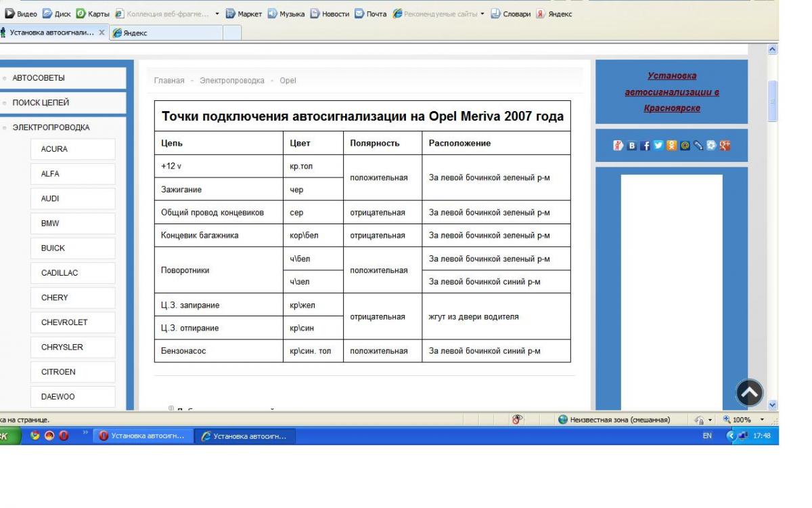The image size is (812, 508).
Task: Select ALFA in the brand list
Action: [73, 174]
